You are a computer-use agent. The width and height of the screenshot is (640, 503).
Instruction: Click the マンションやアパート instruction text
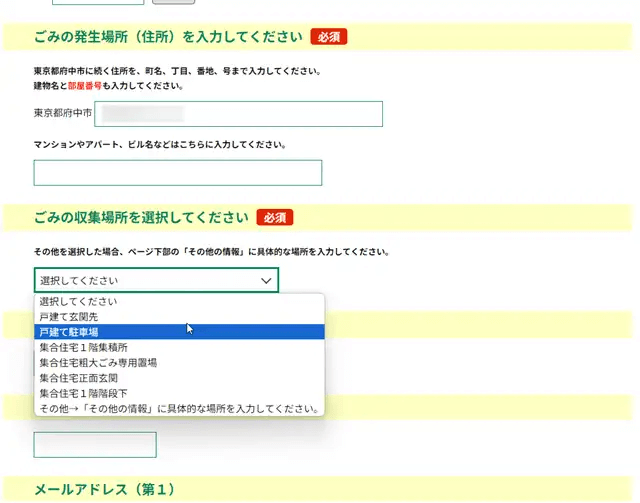(x=160, y=145)
